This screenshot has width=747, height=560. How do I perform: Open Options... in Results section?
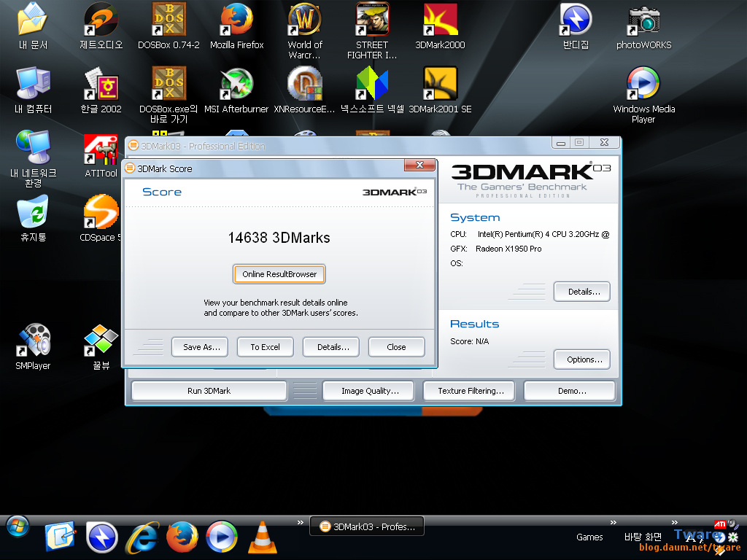tap(582, 359)
